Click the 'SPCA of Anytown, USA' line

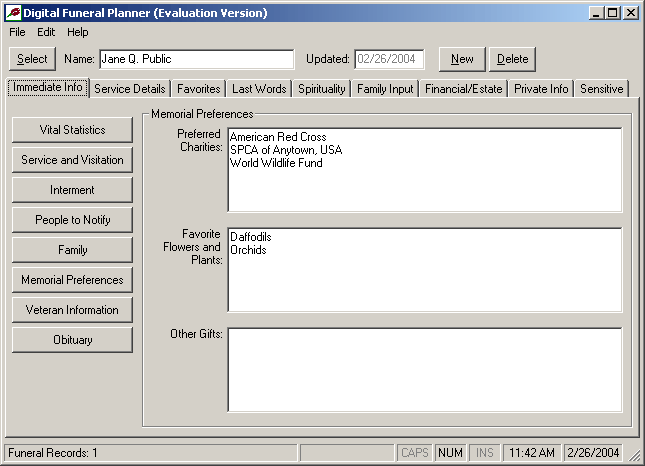point(286,150)
